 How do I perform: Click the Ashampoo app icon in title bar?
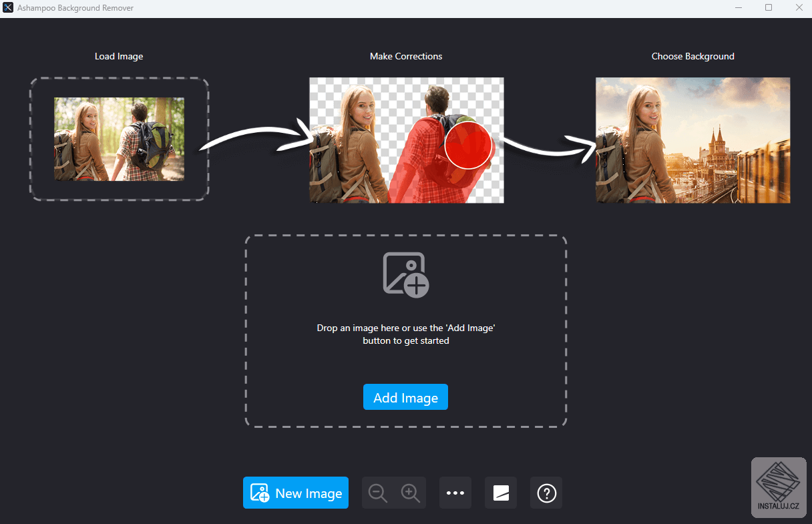(x=8, y=8)
